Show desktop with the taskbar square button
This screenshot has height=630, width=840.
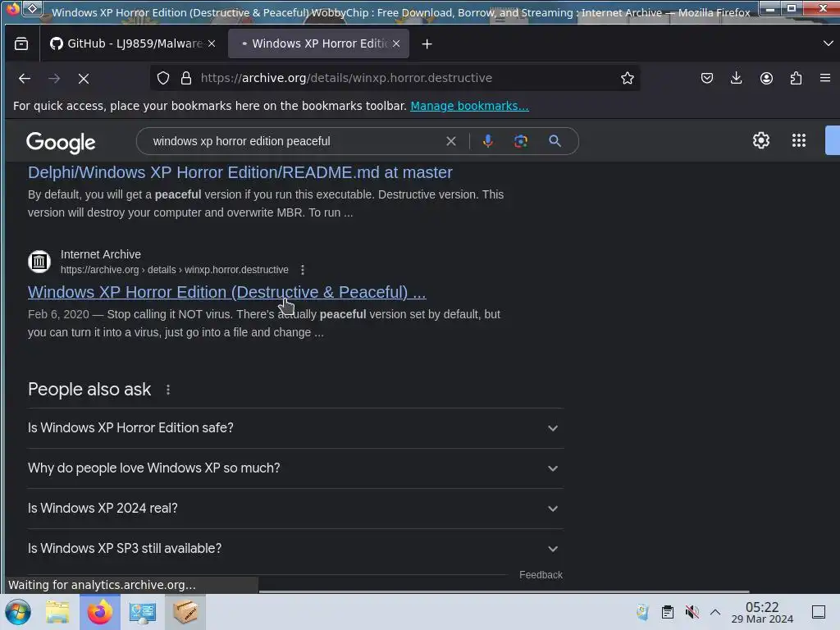click(819, 612)
